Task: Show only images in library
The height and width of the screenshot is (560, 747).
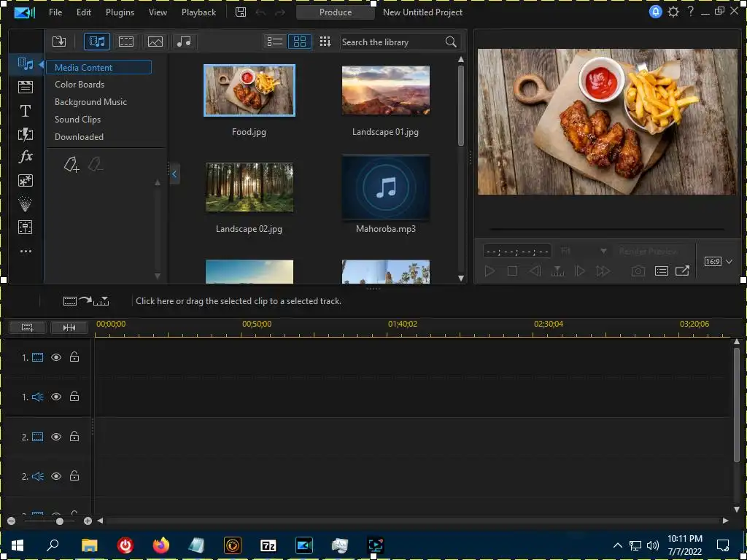Action: (x=154, y=42)
